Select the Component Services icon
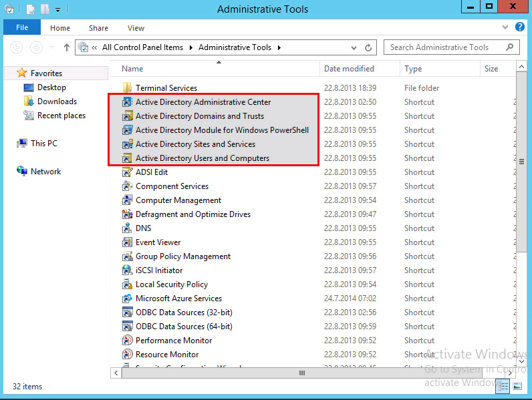Image resolution: width=532 pixels, height=400 pixels. pos(127,186)
